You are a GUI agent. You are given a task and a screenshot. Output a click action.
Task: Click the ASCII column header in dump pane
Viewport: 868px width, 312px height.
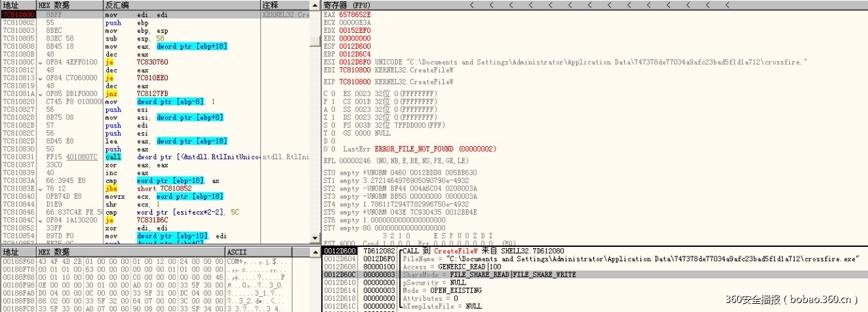236,252
